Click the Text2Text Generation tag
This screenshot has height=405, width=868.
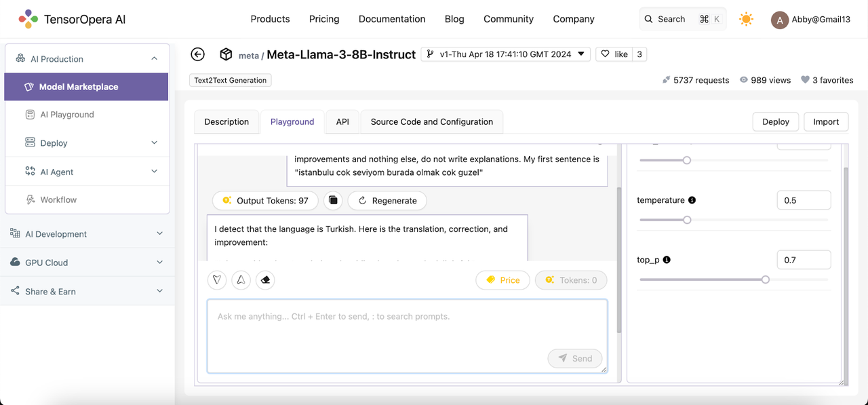(x=231, y=80)
